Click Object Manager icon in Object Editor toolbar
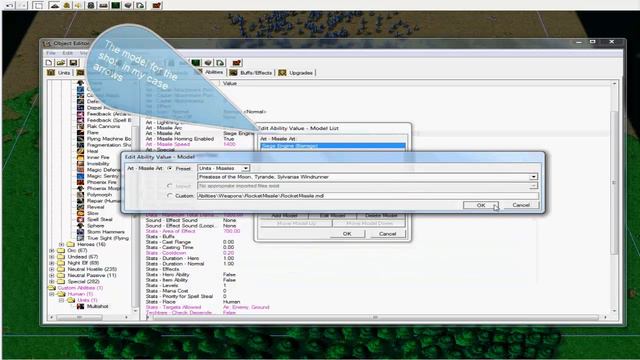 click(x=208, y=62)
